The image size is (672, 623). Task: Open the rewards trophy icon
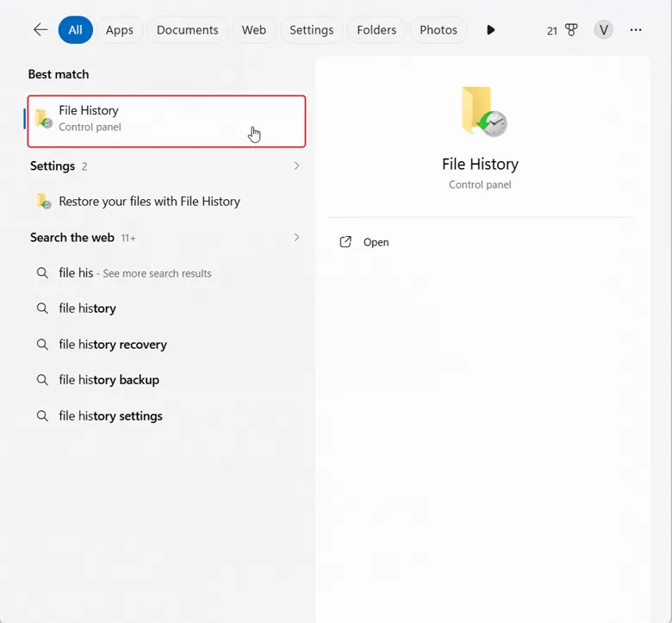571,30
